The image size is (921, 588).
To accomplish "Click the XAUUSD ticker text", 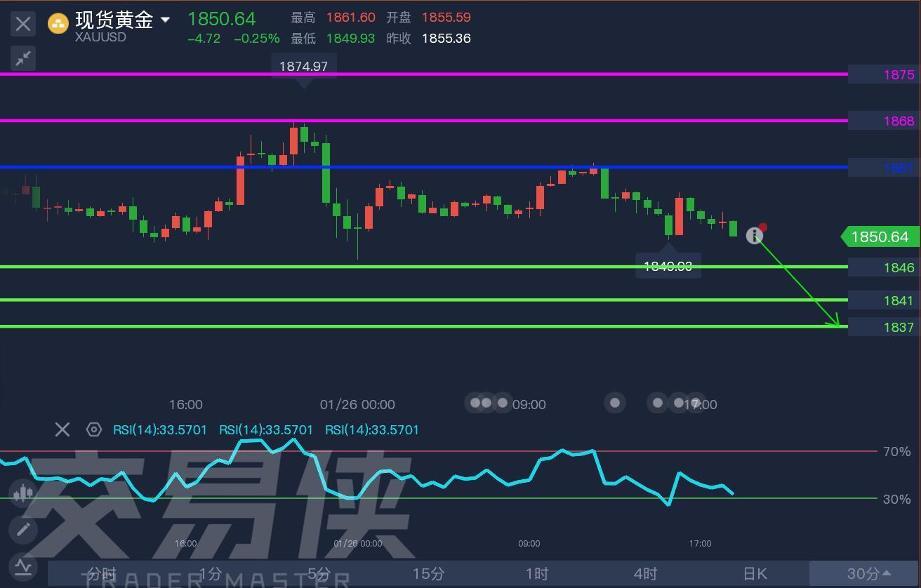I will 100,37.
